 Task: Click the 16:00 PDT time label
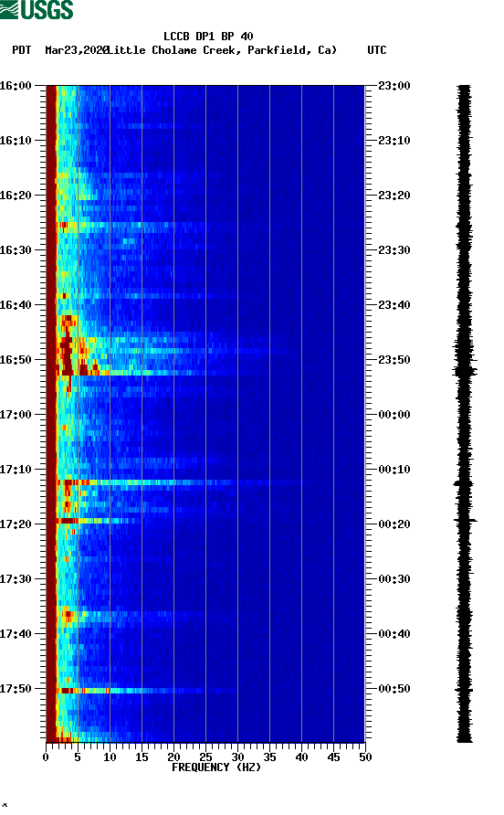pos(16,86)
